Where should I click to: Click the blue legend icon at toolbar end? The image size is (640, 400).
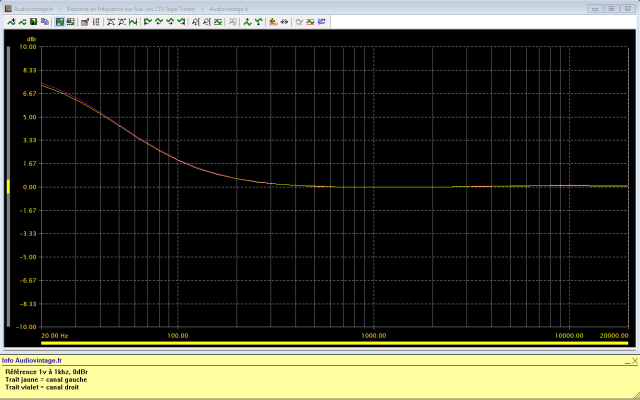(321, 22)
